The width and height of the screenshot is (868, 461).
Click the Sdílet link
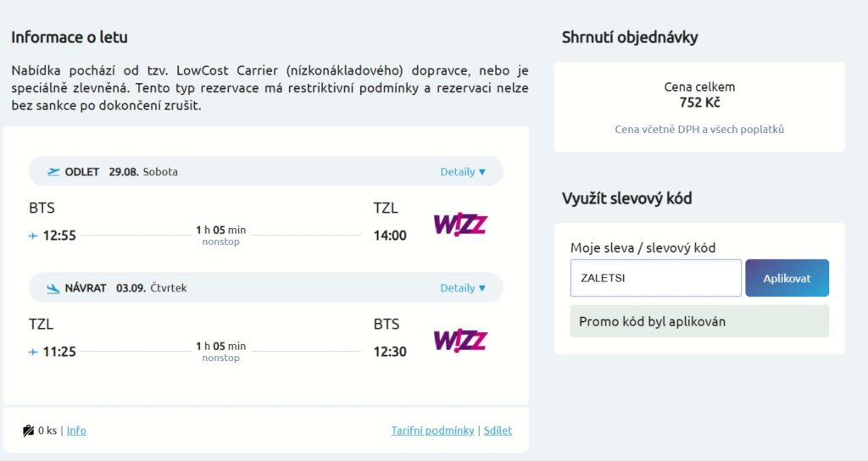[498, 430]
